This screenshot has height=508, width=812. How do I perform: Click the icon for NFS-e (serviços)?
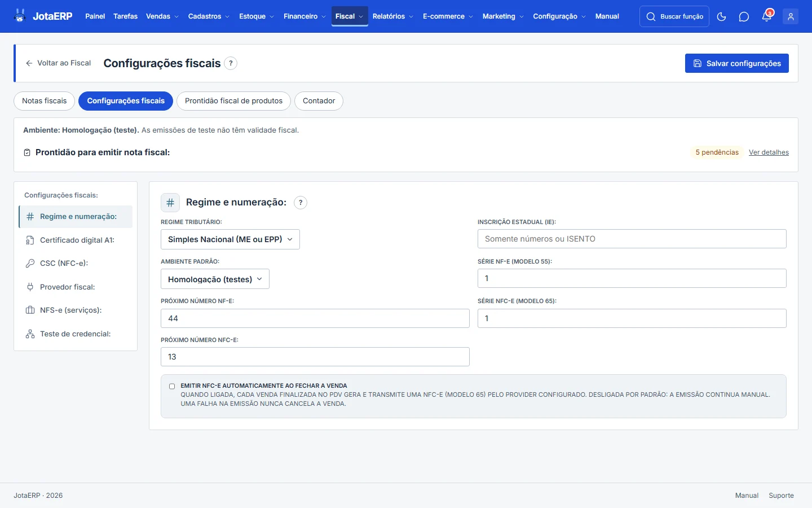click(30, 310)
